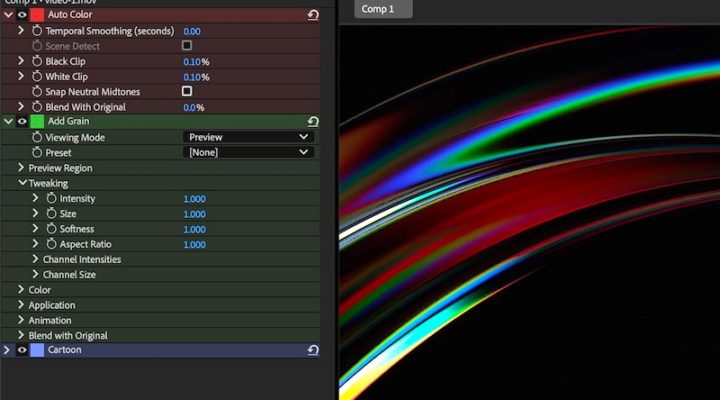Toggle stopwatch for Black Clip

click(x=37, y=61)
